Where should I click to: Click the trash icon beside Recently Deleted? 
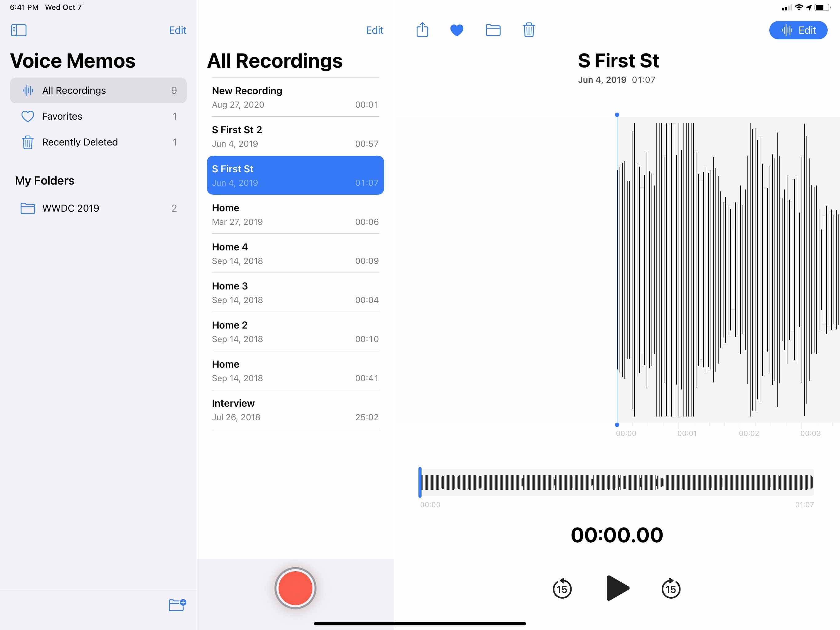[28, 142]
